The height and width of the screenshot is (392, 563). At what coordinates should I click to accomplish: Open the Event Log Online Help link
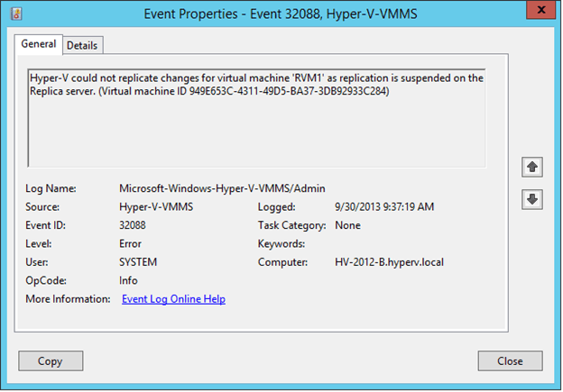point(173,299)
